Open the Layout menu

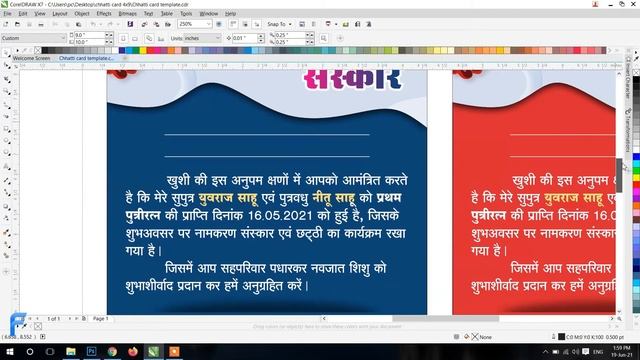pyautogui.click(x=60, y=13)
